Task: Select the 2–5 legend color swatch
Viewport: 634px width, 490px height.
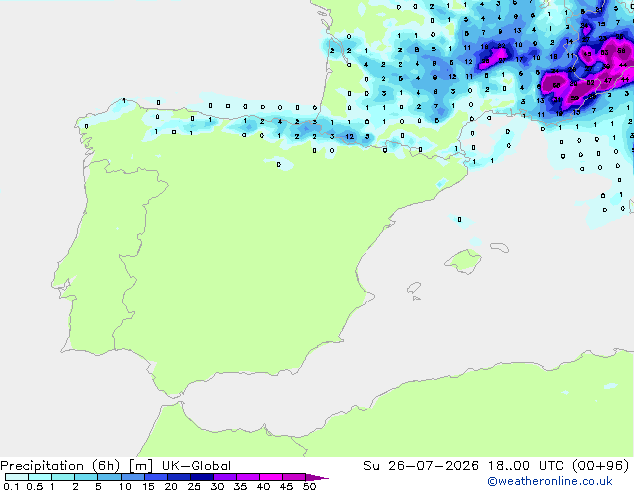Action: (86, 477)
